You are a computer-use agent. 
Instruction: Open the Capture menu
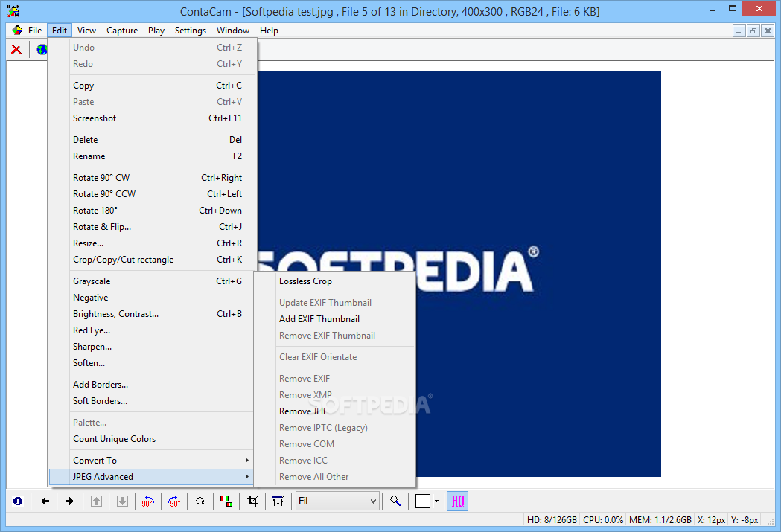[122, 31]
